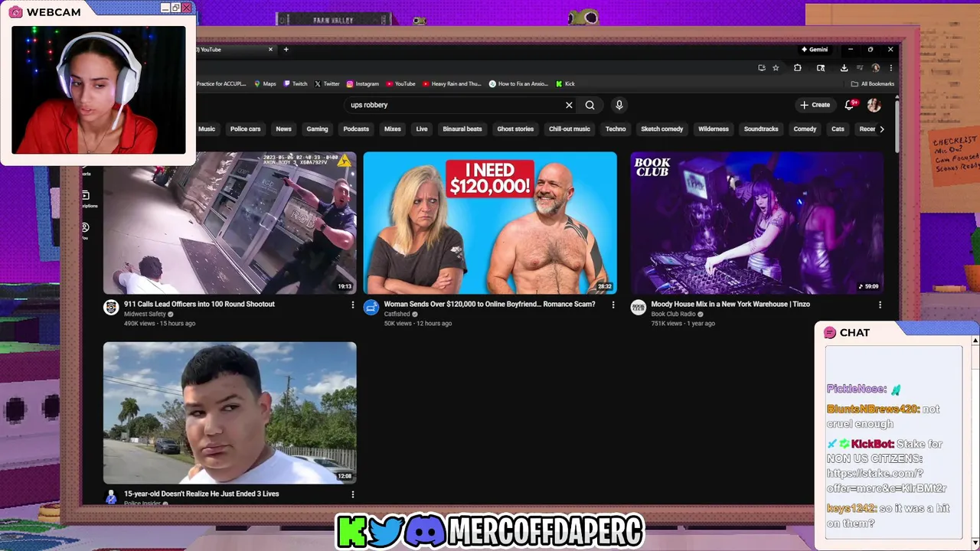Image resolution: width=980 pixels, height=551 pixels.
Task: Select the Police cars filter chip
Action: click(246, 129)
